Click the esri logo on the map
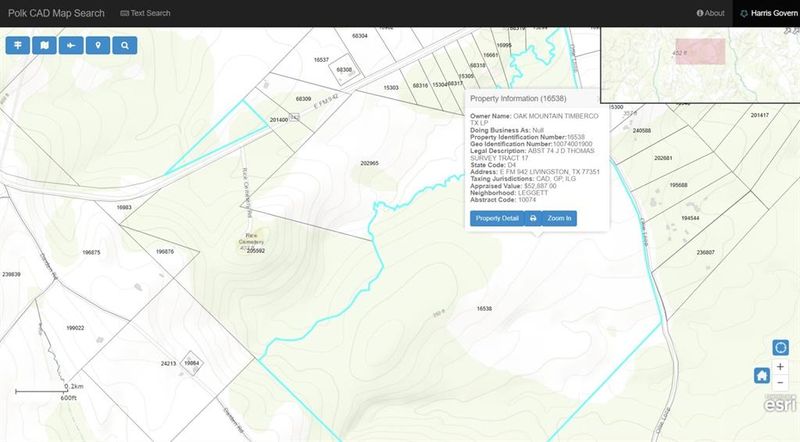800x442 pixels. click(780, 405)
